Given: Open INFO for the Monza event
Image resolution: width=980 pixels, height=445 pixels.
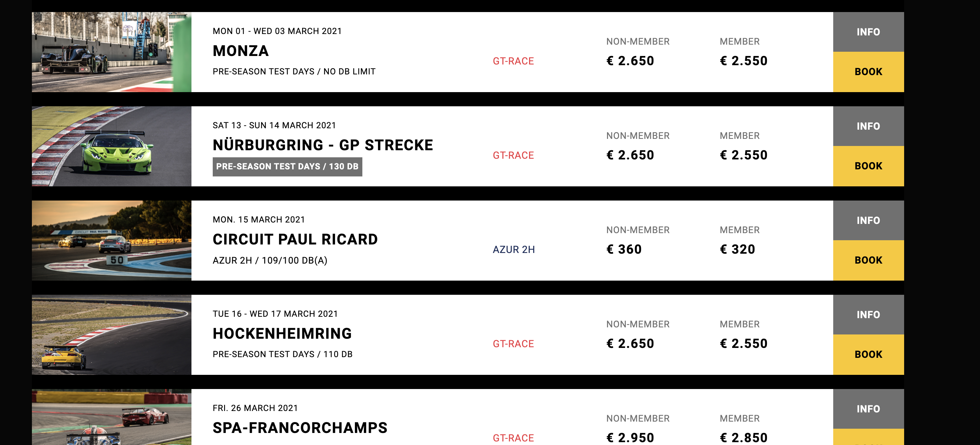Looking at the screenshot, I should tap(868, 32).
